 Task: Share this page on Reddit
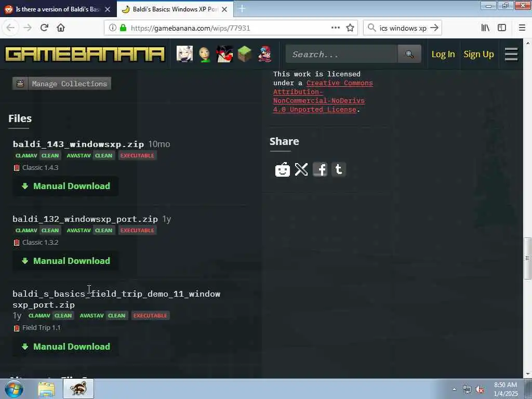coord(282,169)
